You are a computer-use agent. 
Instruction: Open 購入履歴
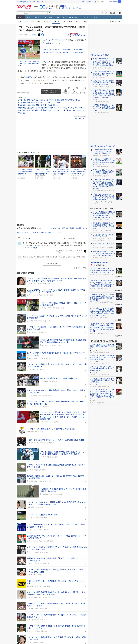click(x=112, y=13)
